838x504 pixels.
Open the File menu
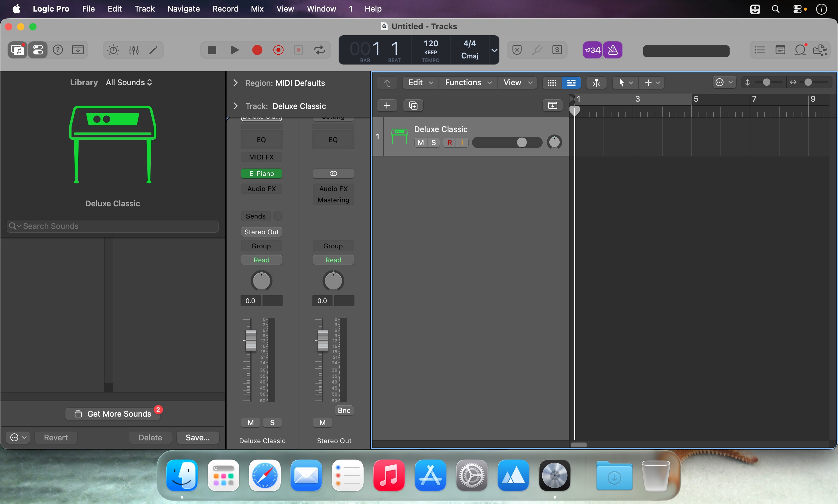click(x=88, y=9)
